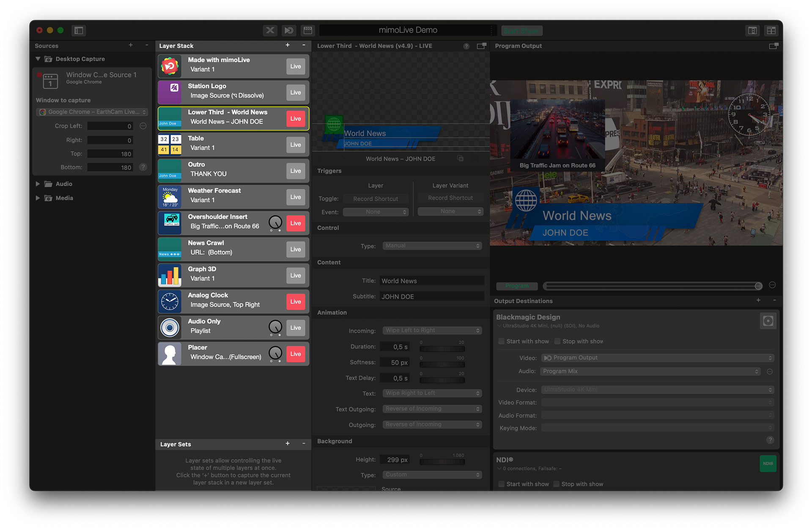Turn off Live for the Analog Clock layer
Viewport: 812px width, 529px height.
pos(296,301)
